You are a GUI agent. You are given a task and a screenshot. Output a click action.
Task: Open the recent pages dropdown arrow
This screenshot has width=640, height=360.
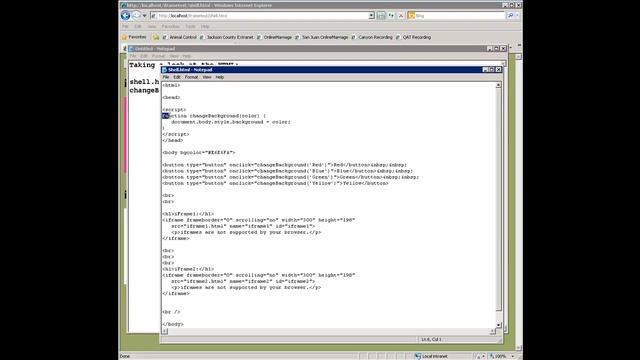tap(144, 16)
